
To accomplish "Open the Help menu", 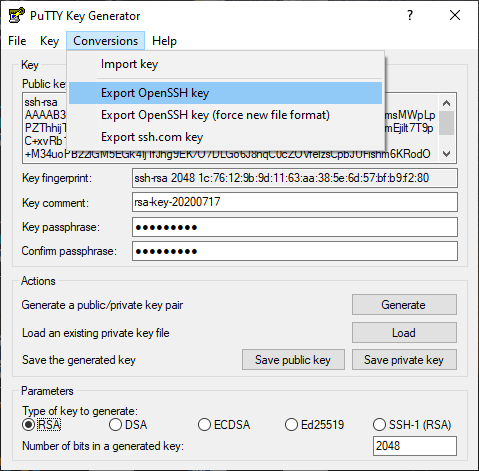I will [x=164, y=41].
